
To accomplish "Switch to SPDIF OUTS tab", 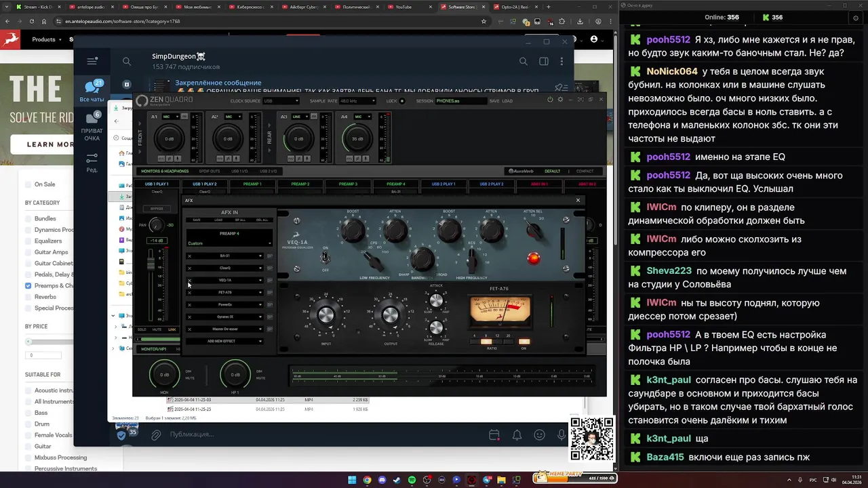I will 210,171.
